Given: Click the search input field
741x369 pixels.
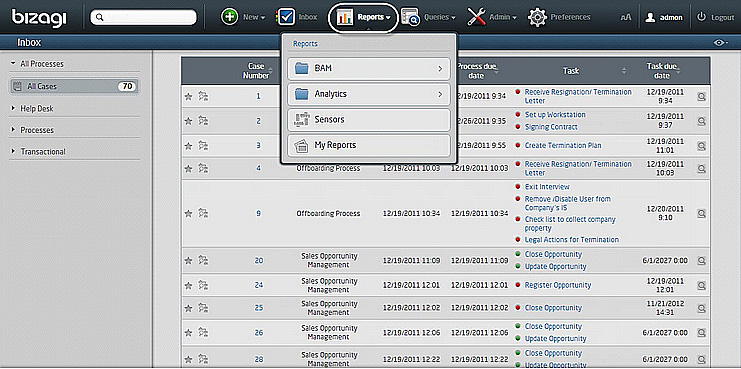Looking at the screenshot, I should coord(144,17).
